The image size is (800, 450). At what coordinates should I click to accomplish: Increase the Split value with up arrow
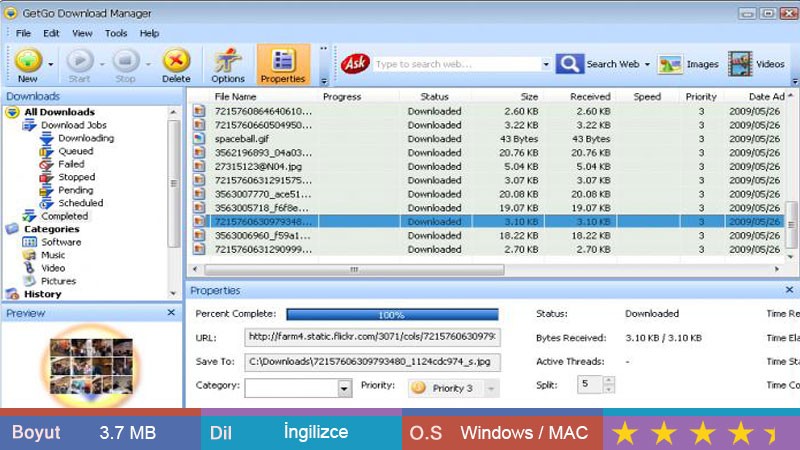608,380
